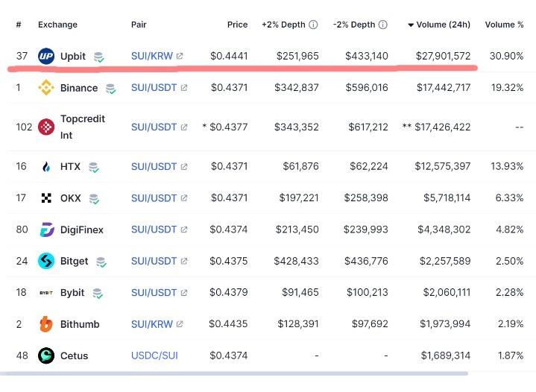The width and height of the screenshot is (536, 392).
Task: Click the Topcredit Int logo
Action: [46, 127]
